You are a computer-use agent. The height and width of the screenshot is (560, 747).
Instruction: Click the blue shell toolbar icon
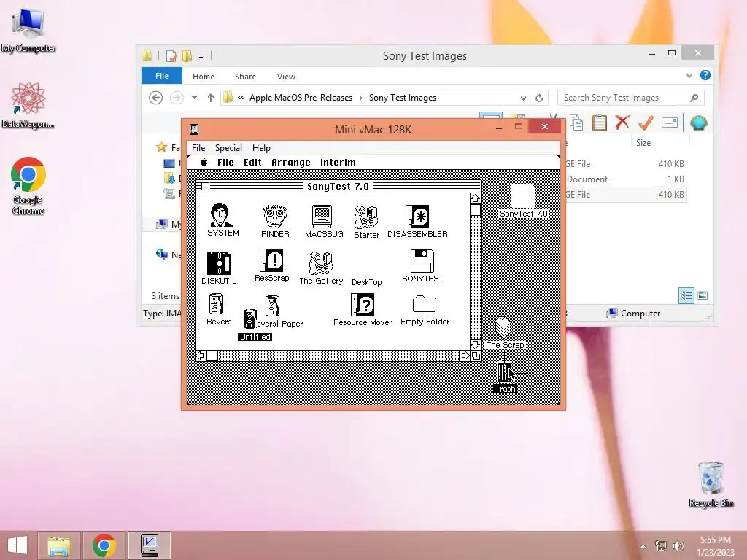click(x=698, y=122)
